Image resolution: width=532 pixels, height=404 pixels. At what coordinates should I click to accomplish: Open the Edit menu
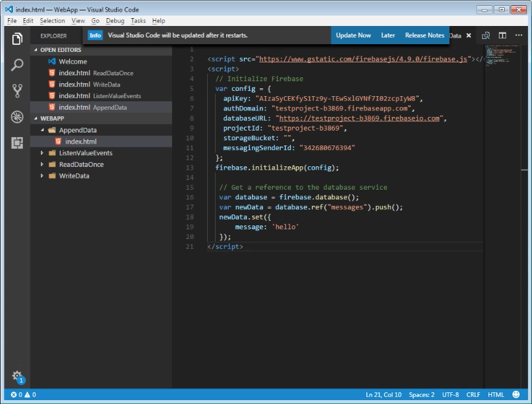tap(28, 21)
